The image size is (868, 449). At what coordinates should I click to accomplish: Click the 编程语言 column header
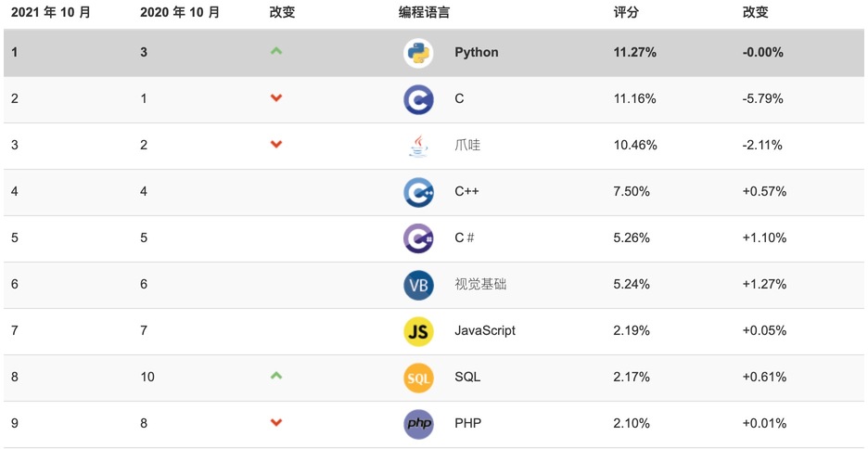click(x=425, y=13)
